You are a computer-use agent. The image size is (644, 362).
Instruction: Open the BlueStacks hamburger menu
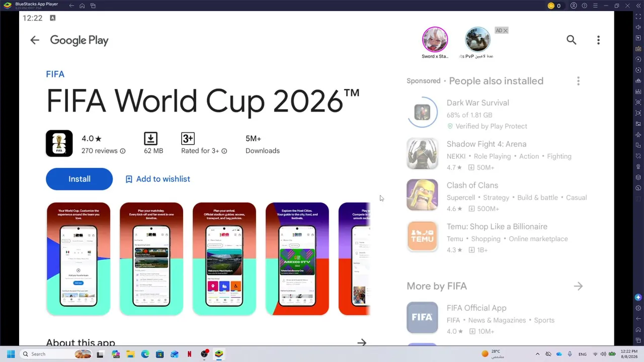[x=595, y=6]
